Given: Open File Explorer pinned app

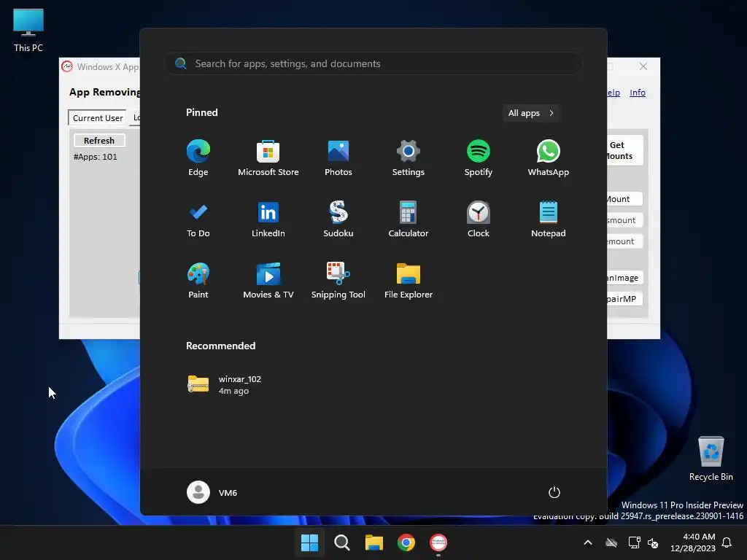Looking at the screenshot, I should pyautogui.click(x=409, y=281).
